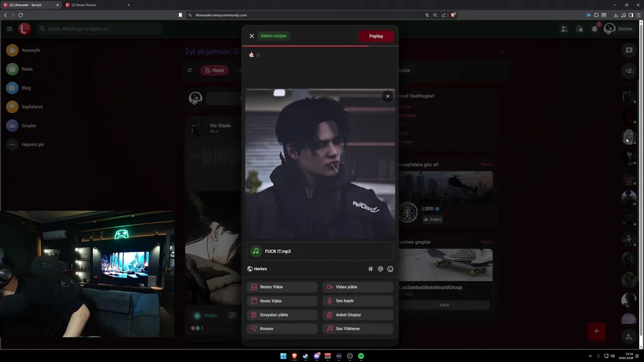Show hidden system tray icons
The image size is (644, 362).
pos(590,356)
